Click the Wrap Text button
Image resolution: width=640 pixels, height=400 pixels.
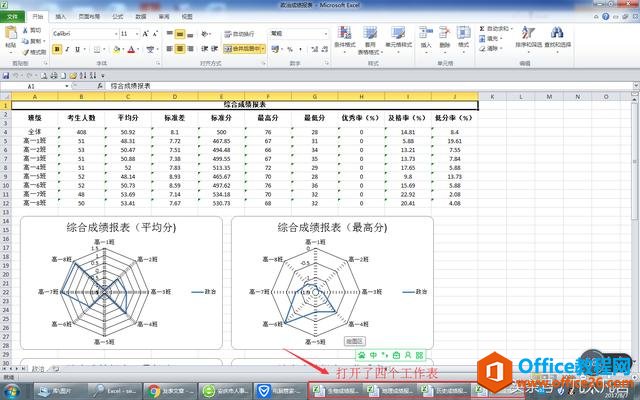(x=240, y=34)
